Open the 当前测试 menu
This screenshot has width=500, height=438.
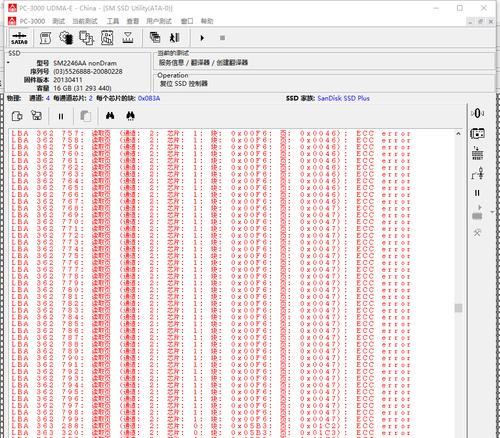pyautogui.click(x=85, y=21)
